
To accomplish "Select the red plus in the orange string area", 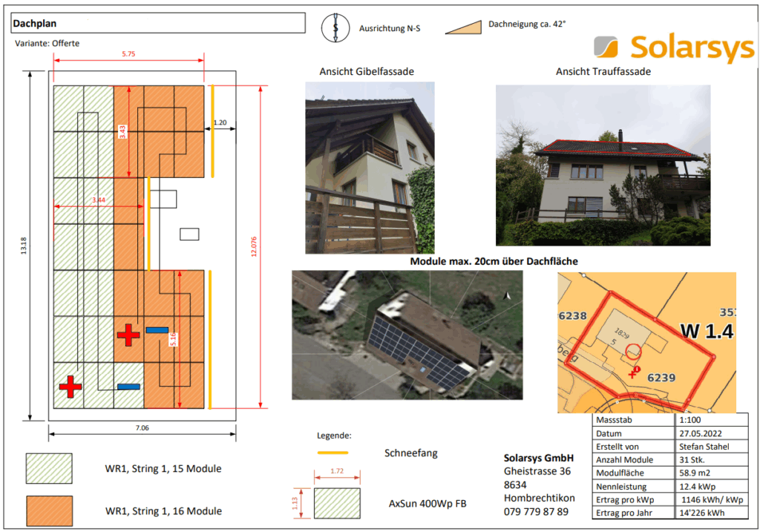I will [x=128, y=335].
